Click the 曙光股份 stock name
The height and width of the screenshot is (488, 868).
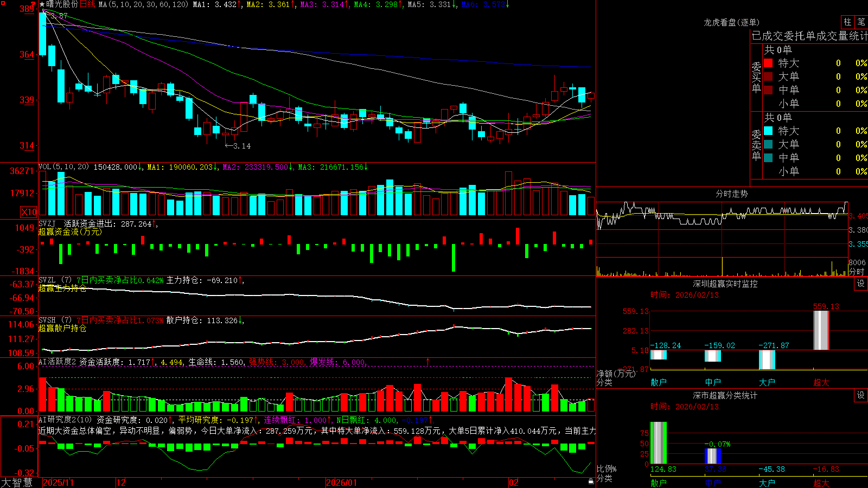coord(62,4)
